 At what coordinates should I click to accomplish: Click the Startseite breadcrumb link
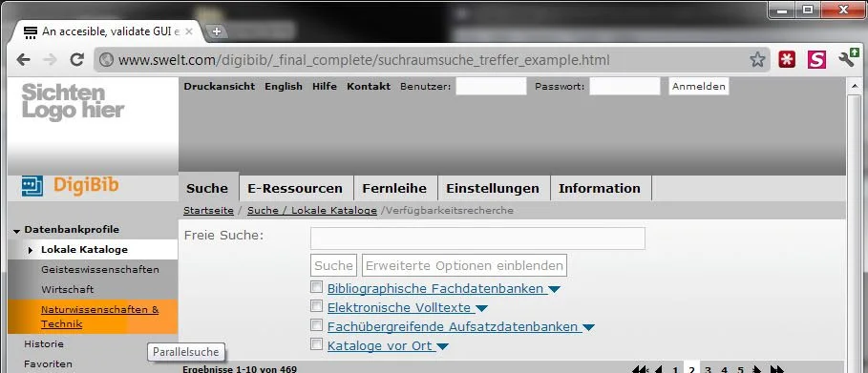coord(209,210)
